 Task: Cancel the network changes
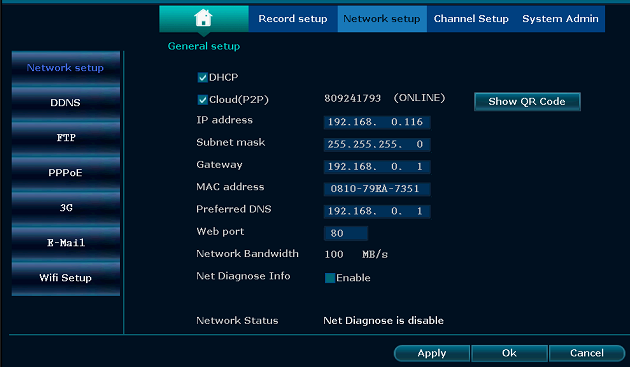coord(587,353)
